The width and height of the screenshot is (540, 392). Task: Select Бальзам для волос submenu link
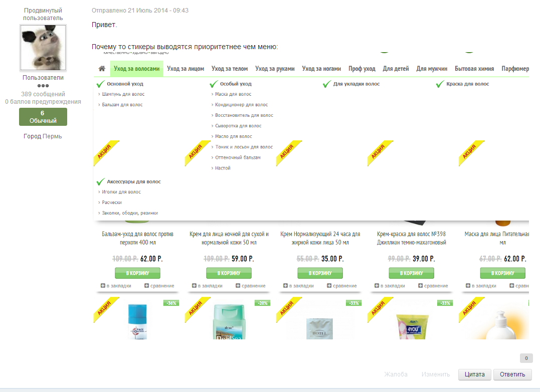[x=122, y=105]
